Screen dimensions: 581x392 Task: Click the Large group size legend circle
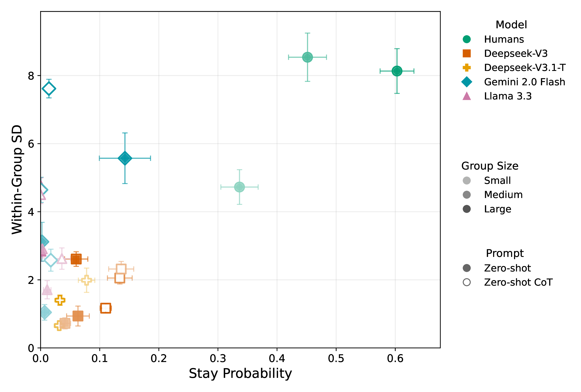466,209
